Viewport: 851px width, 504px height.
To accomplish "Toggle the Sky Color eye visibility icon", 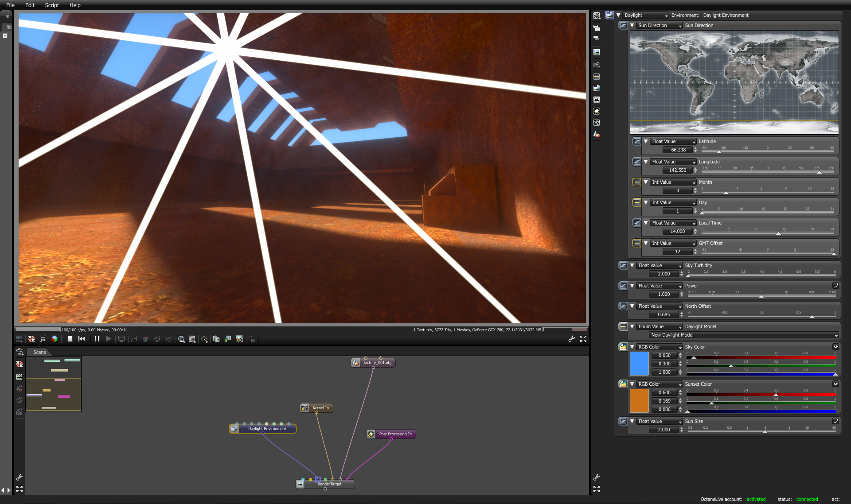I will pyautogui.click(x=835, y=347).
